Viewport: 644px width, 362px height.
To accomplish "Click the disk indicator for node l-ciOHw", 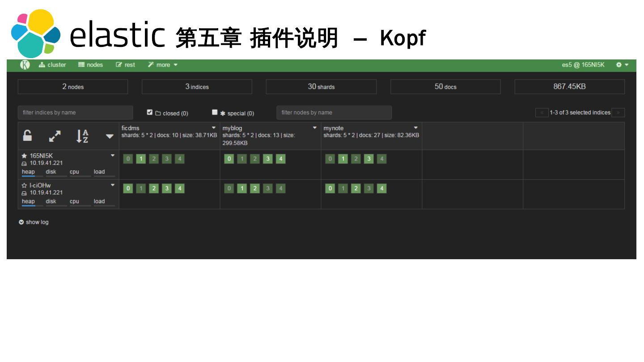I will [56, 202].
